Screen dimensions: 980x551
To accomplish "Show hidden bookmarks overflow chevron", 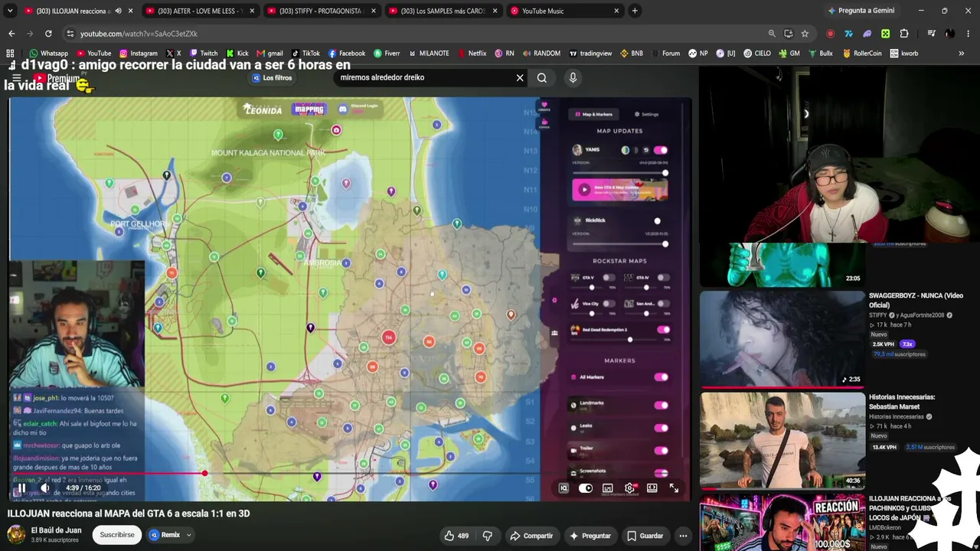I will pyautogui.click(x=962, y=54).
